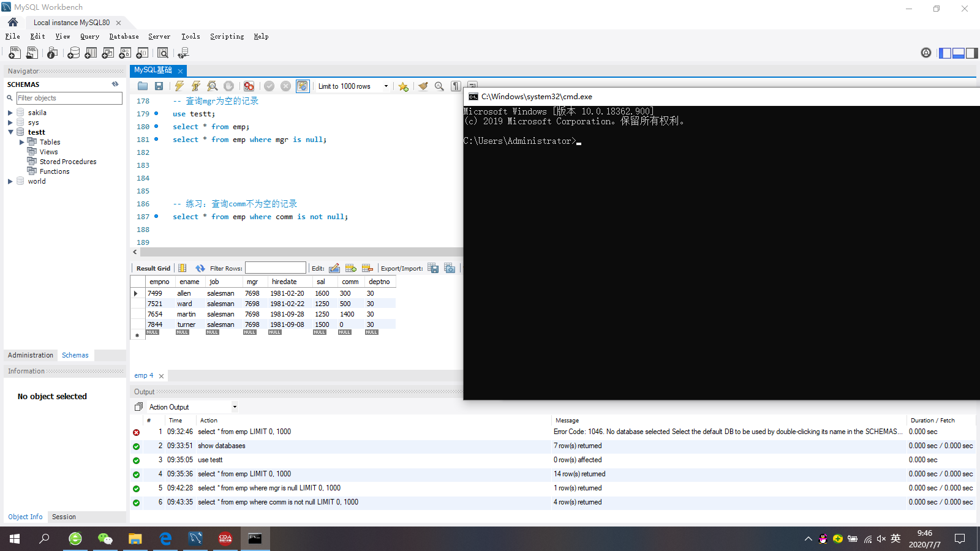Execute statement under cursor (lightning with cursor)
Viewport: 980px width, 551px height.
(x=196, y=86)
